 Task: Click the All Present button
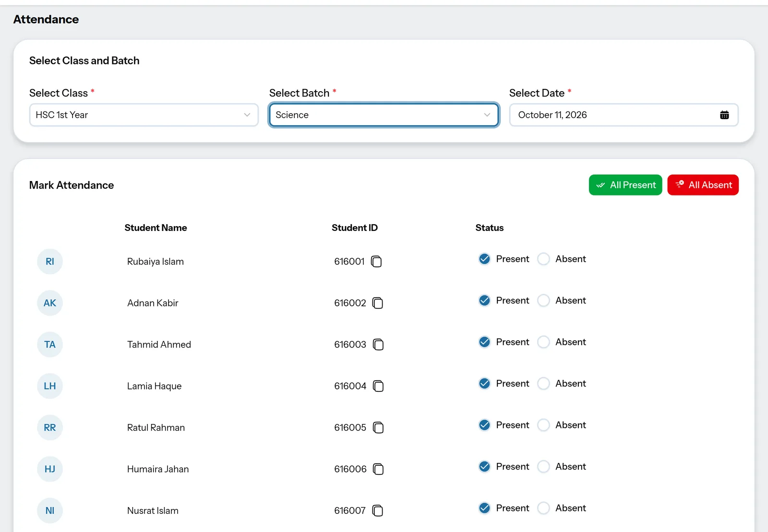(625, 185)
